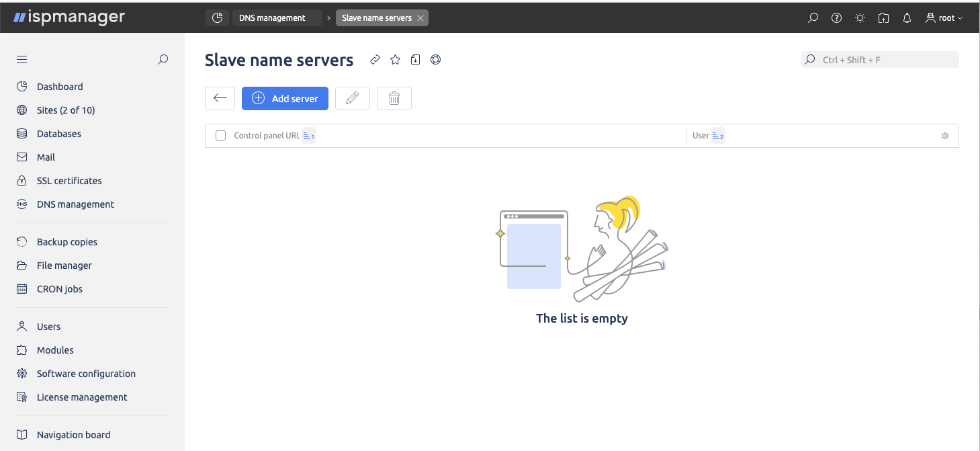Open the dashboard pie icon tab in top bar
The height and width of the screenshot is (451, 980).
pyautogui.click(x=217, y=18)
